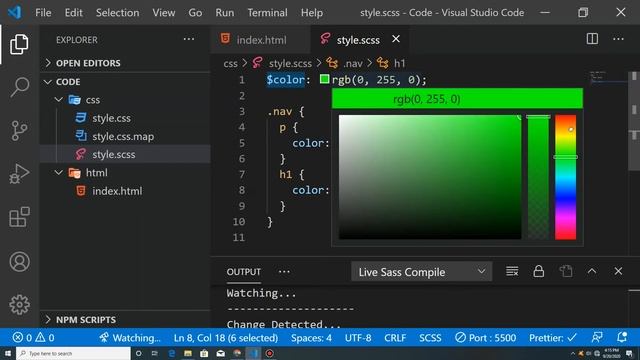
Task: Click the errors and warnings status indicator
Action: click(33, 338)
